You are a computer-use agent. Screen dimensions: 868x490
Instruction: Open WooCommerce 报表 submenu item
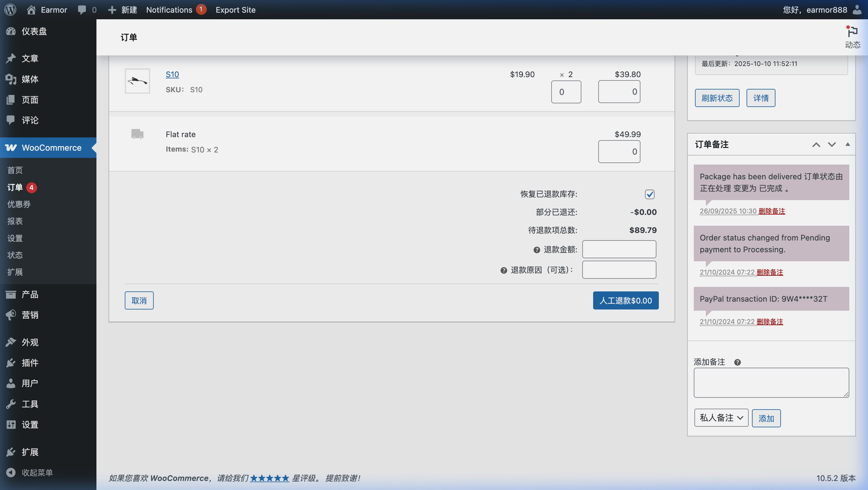pyautogui.click(x=15, y=221)
